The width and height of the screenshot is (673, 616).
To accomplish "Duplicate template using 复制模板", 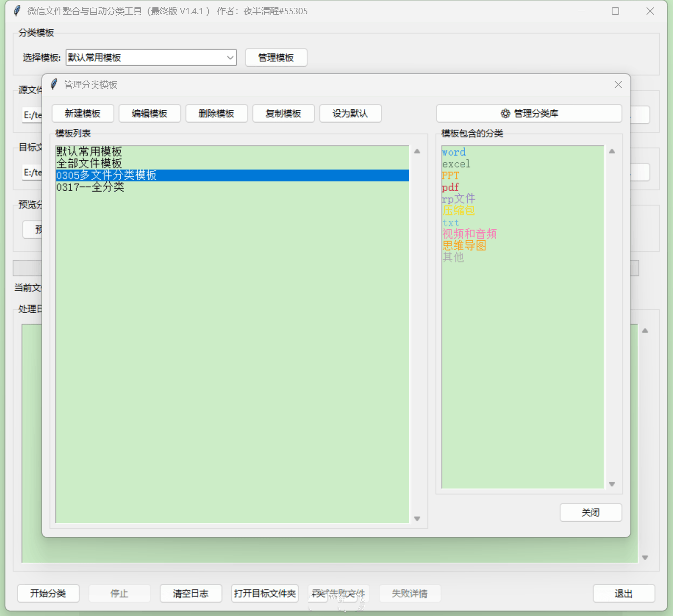I will pyautogui.click(x=283, y=114).
